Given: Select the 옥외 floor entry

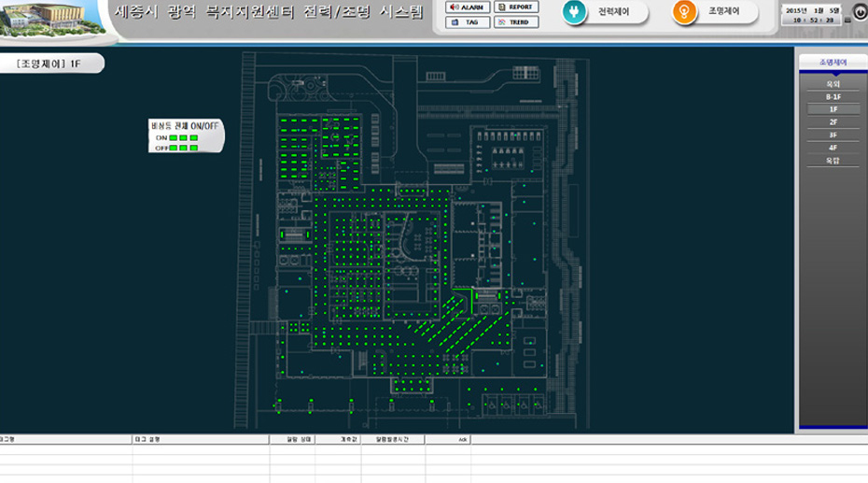Looking at the screenshot, I should [833, 84].
